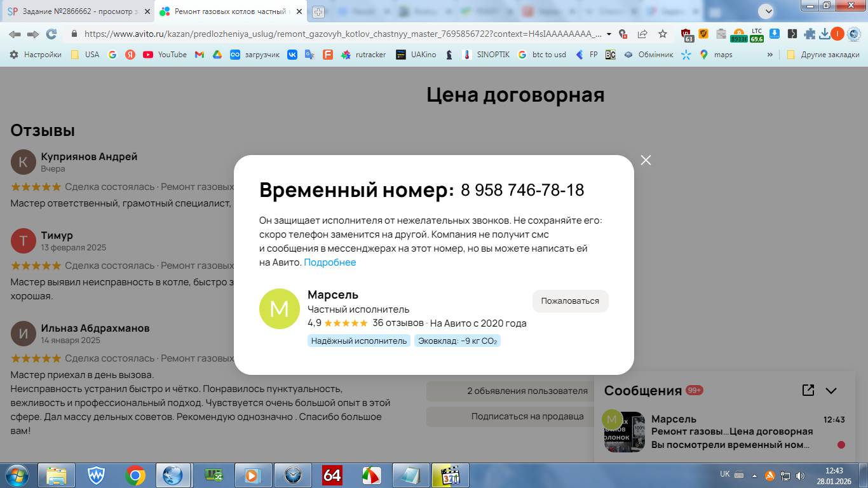Click the 'Пожаловаться' button

tap(570, 301)
